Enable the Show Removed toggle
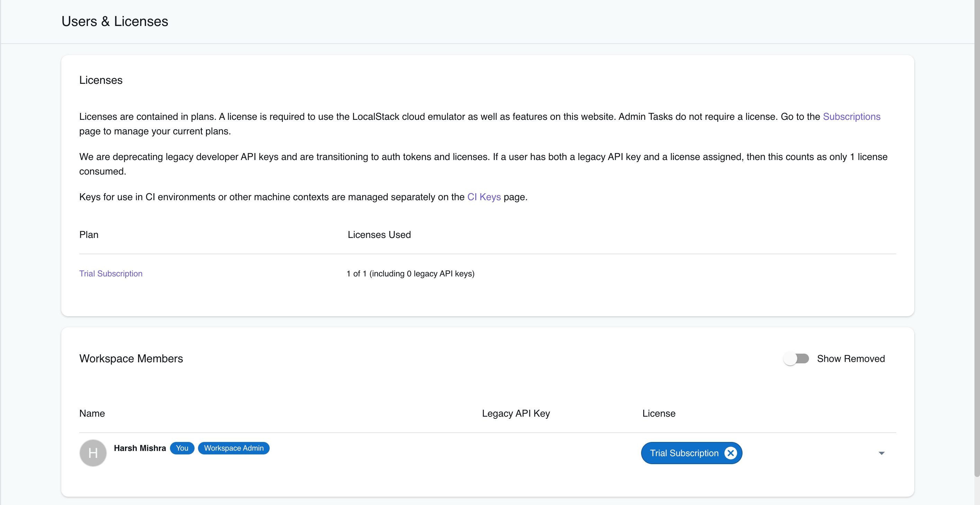This screenshot has width=980, height=505. 797,358
